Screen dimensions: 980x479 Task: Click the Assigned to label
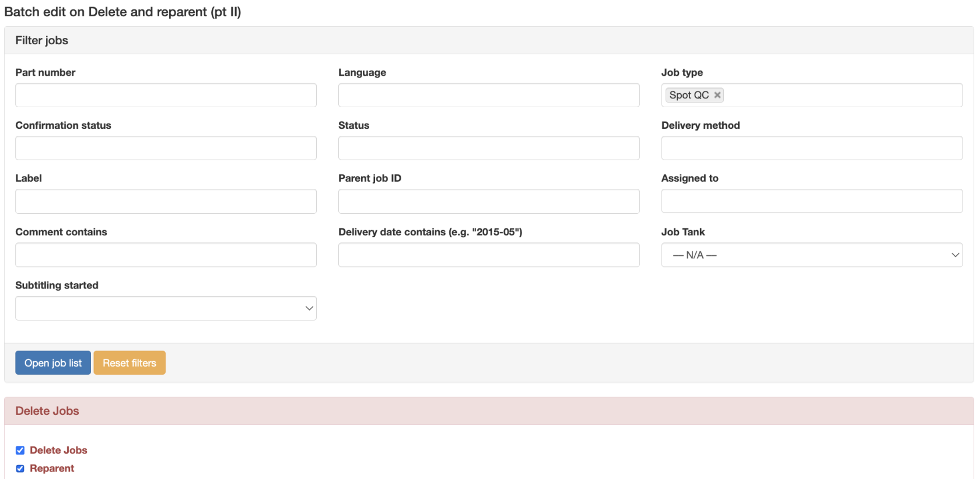pos(689,178)
